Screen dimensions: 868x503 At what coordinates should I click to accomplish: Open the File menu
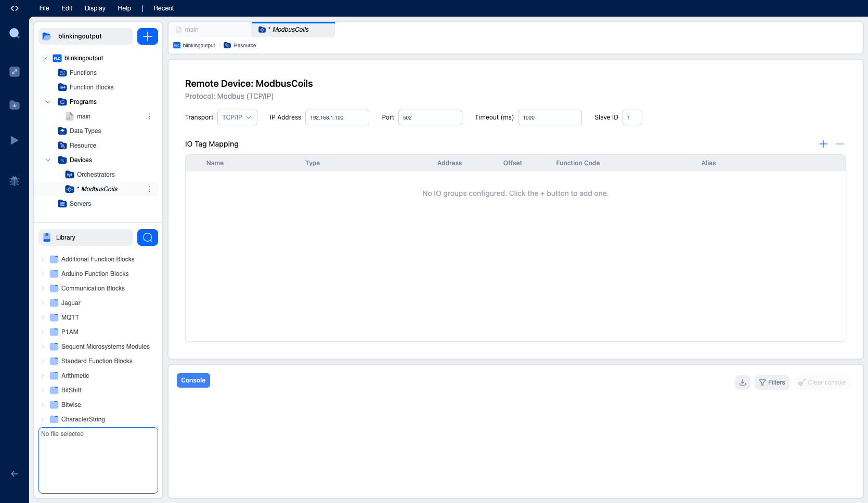click(44, 8)
